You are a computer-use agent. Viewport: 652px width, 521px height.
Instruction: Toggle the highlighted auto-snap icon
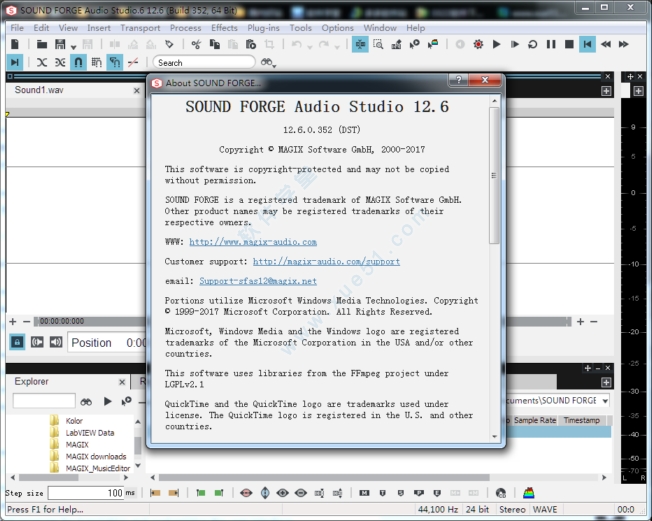[115, 62]
